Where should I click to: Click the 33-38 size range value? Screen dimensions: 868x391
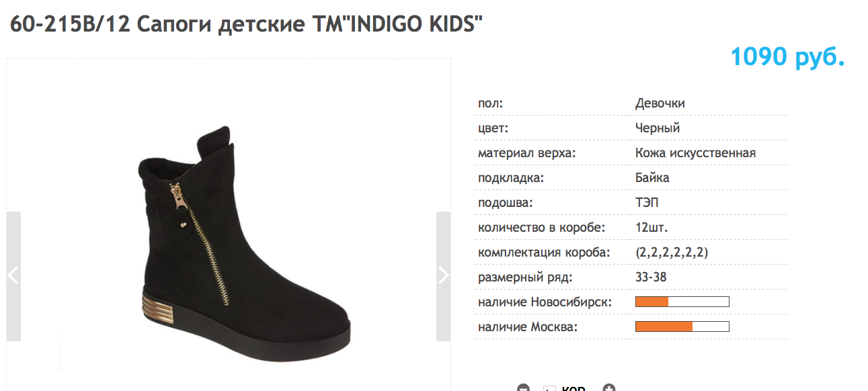coord(650,277)
